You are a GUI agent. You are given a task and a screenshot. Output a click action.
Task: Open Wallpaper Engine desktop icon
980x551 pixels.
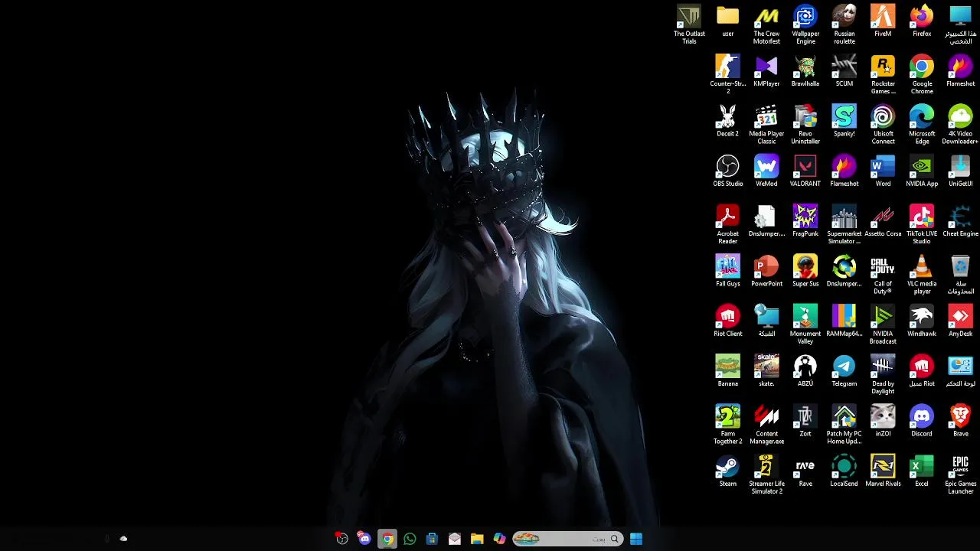pyautogui.click(x=805, y=24)
